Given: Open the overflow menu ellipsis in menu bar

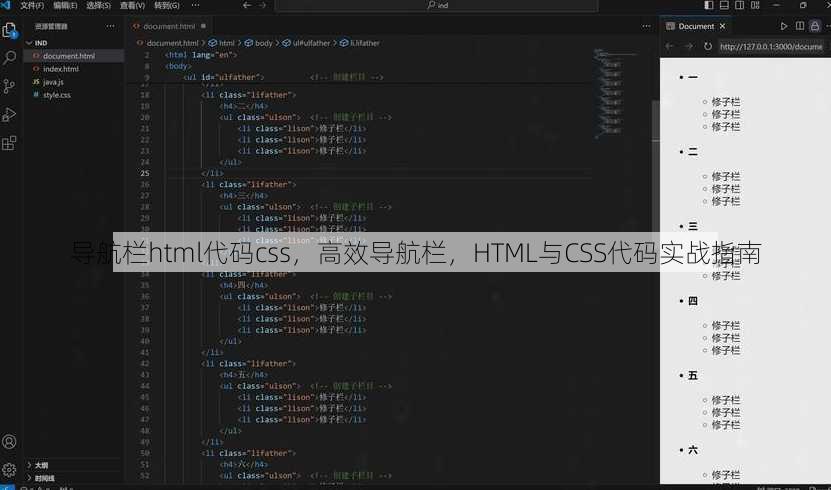Looking at the screenshot, I should pyautogui.click(x=195, y=5).
